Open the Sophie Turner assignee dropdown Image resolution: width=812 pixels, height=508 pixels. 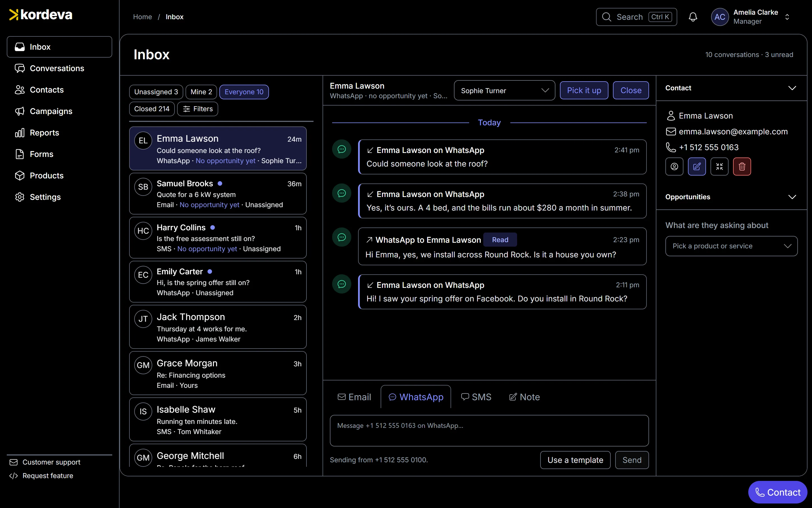(x=504, y=90)
